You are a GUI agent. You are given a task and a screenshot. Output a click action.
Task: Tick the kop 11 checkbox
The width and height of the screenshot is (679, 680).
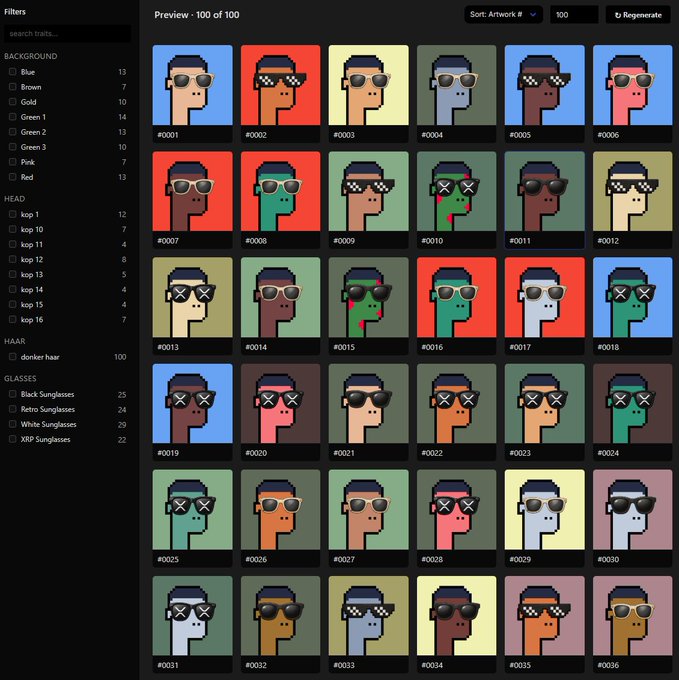pos(13,244)
